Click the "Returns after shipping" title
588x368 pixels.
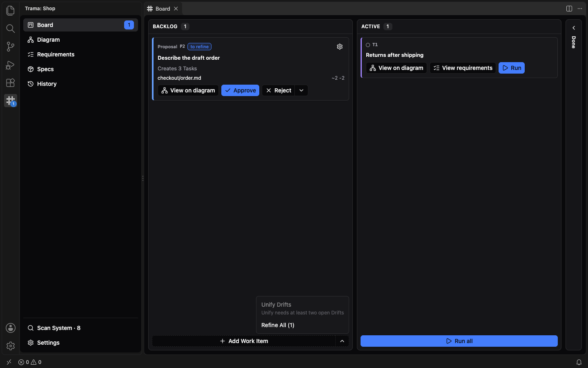(x=394, y=55)
